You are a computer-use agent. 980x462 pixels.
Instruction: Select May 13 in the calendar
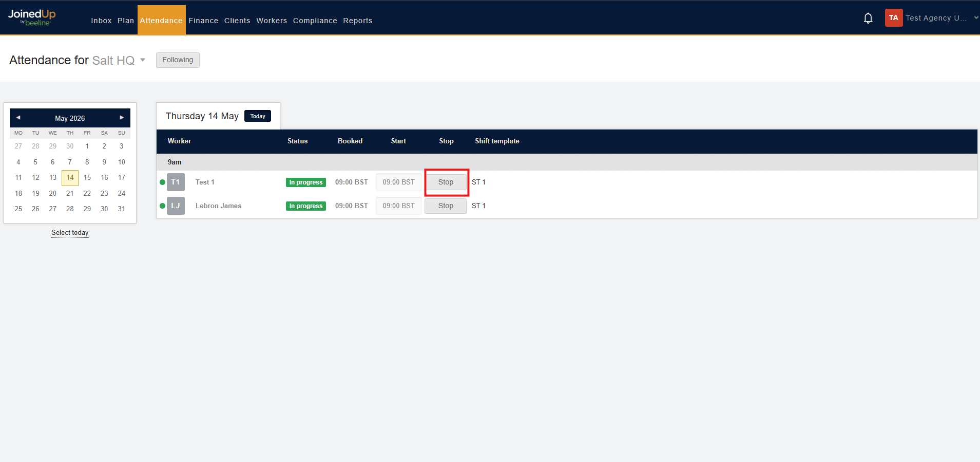(53, 178)
